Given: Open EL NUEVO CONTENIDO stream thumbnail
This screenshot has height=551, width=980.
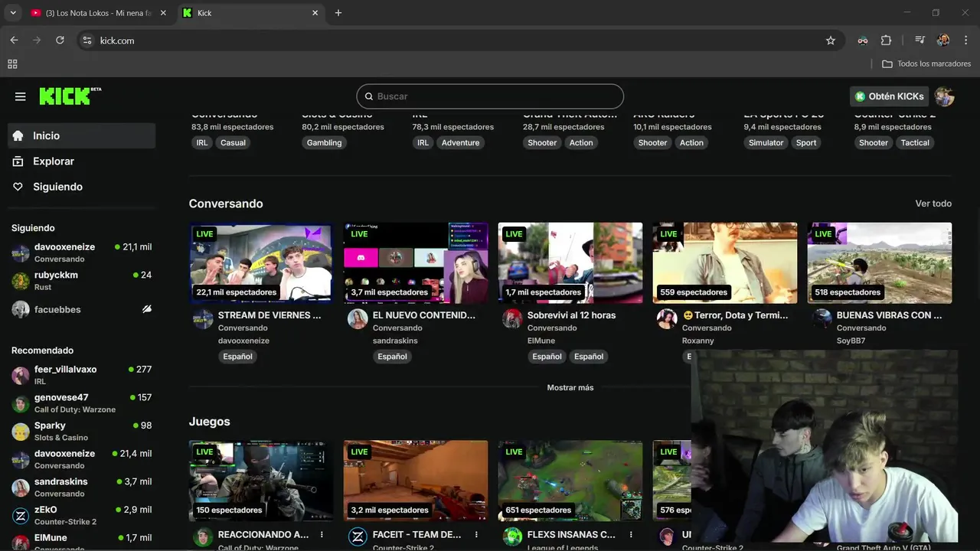Looking at the screenshot, I should pyautogui.click(x=416, y=263).
